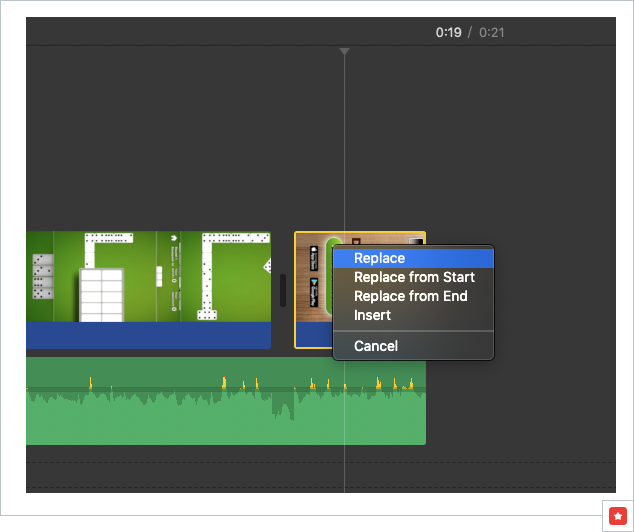Cancel the clip replace menu

[375, 346]
